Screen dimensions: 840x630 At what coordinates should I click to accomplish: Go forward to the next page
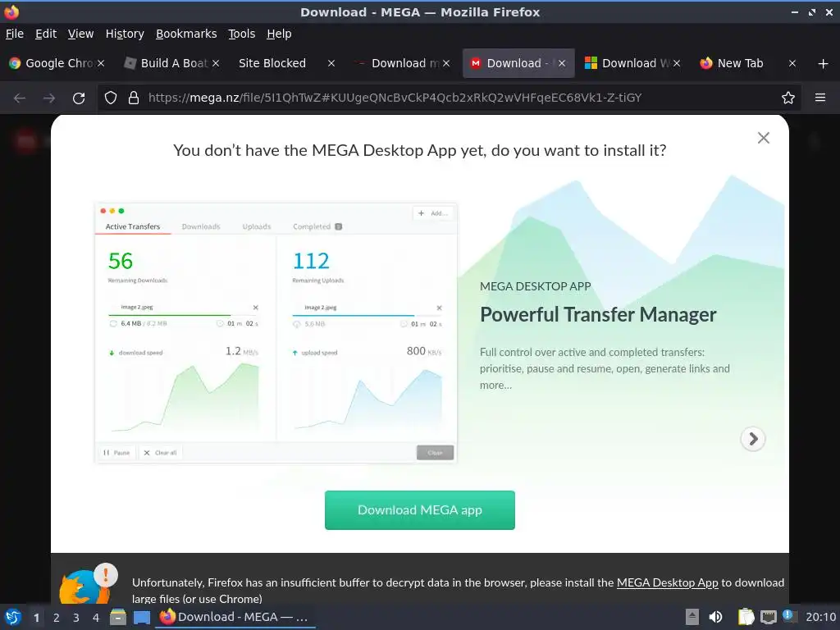pos(49,98)
